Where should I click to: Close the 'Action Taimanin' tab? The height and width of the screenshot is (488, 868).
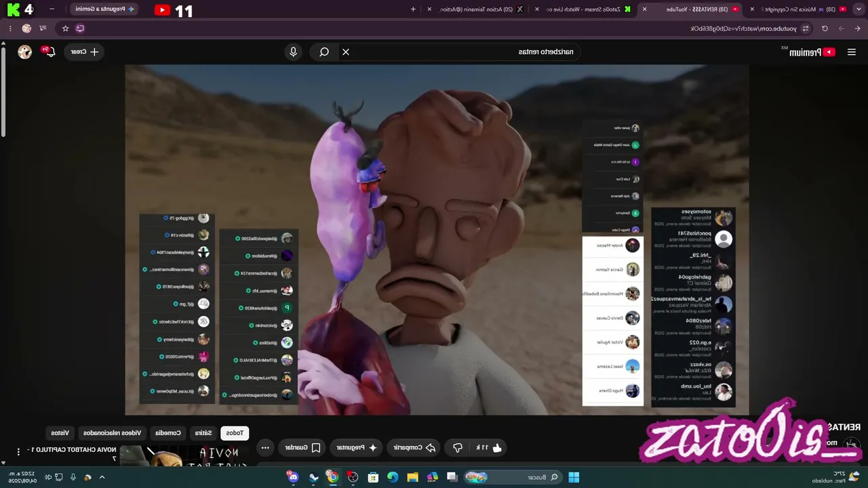pyautogui.click(x=429, y=9)
